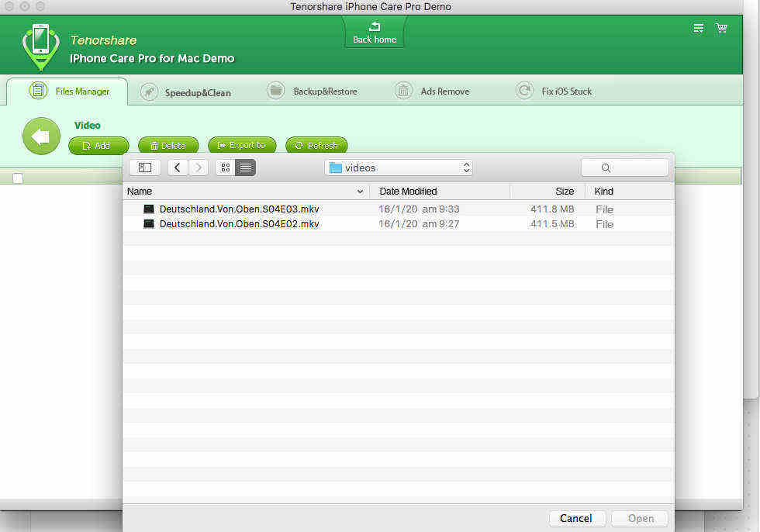The width and height of the screenshot is (760, 532).
Task: Click the Files Manager tab icon
Action: click(x=38, y=91)
